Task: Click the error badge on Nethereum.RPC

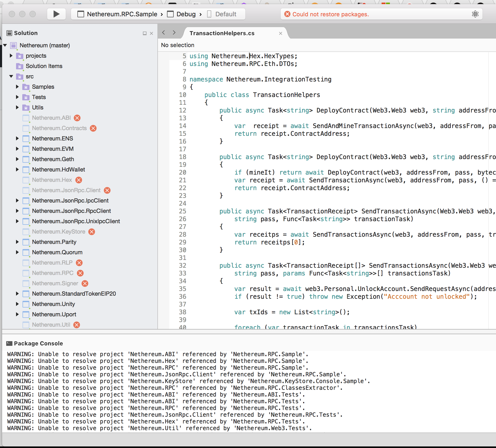Action: [80, 273]
